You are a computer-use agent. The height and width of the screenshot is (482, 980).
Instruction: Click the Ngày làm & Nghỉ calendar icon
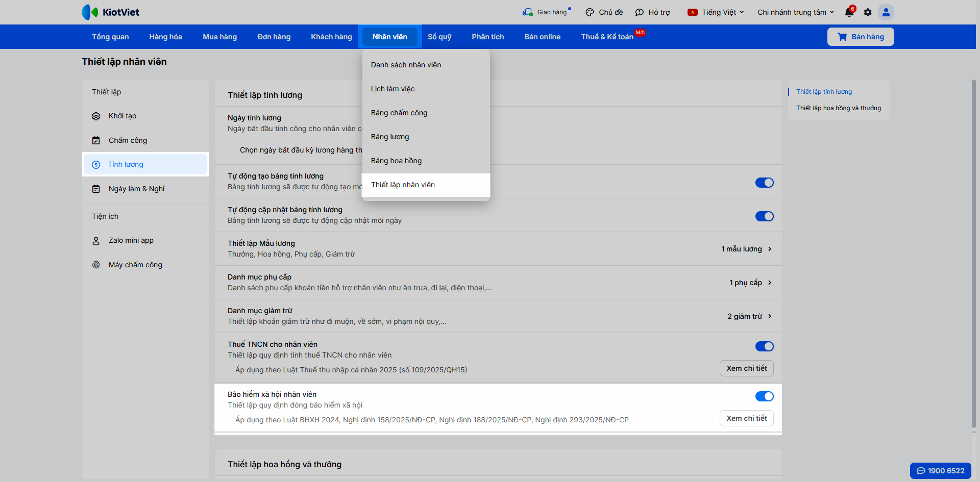point(96,189)
